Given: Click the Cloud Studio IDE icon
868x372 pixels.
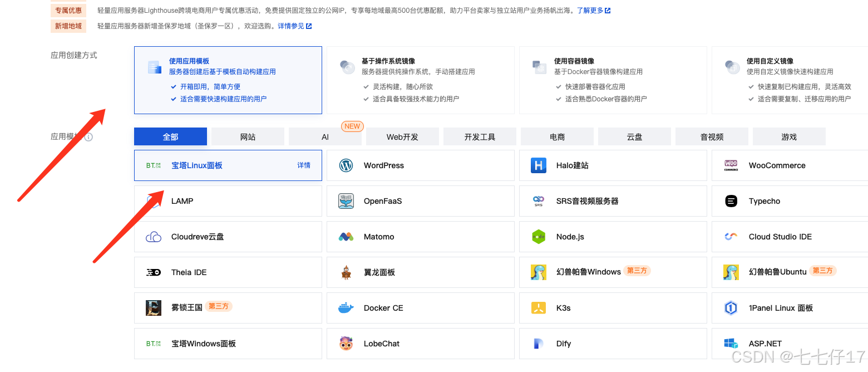Looking at the screenshot, I should click(x=731, y=237).
